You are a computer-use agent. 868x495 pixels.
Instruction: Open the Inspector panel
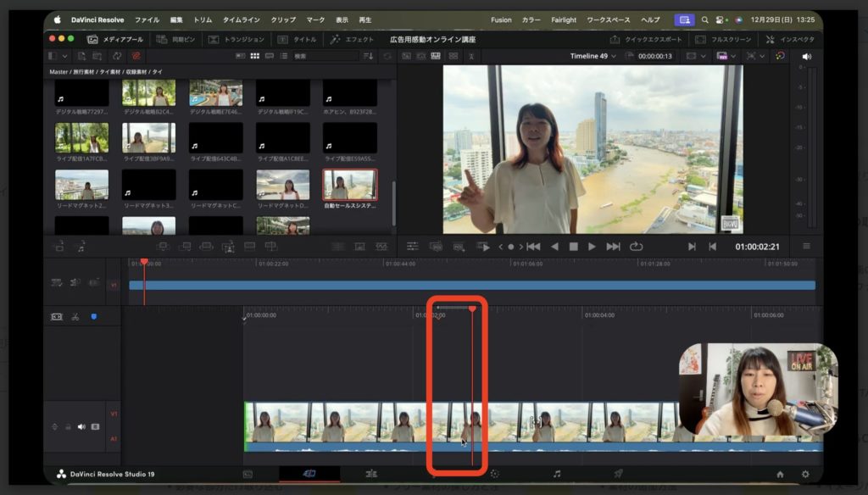789,39
